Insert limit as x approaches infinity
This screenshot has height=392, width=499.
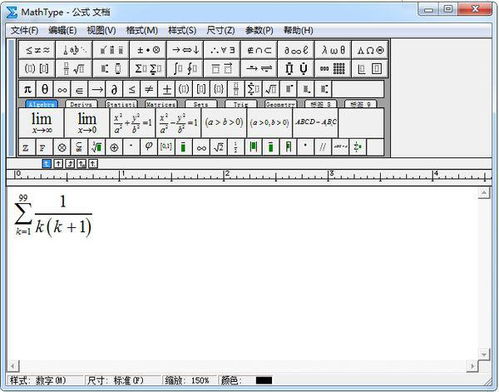(41, 122)
